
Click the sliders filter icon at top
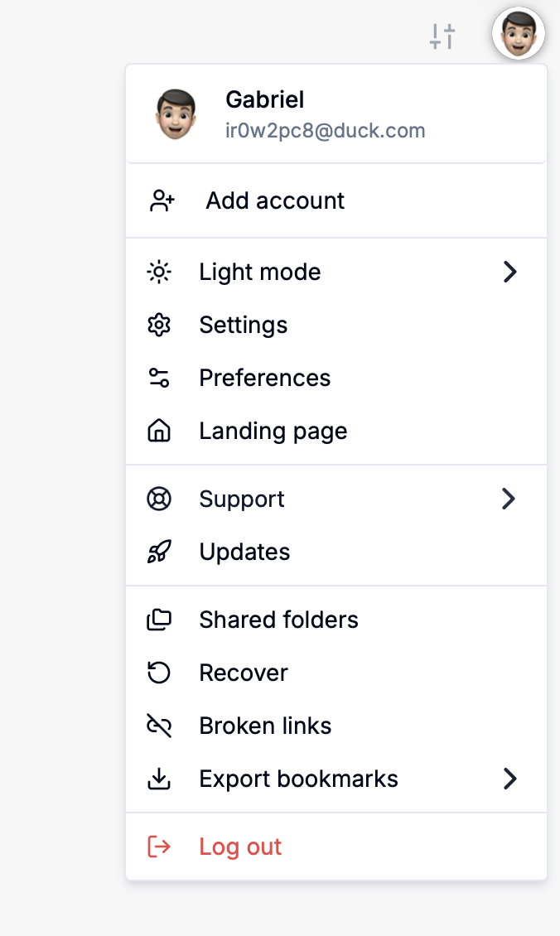point(442,36)
